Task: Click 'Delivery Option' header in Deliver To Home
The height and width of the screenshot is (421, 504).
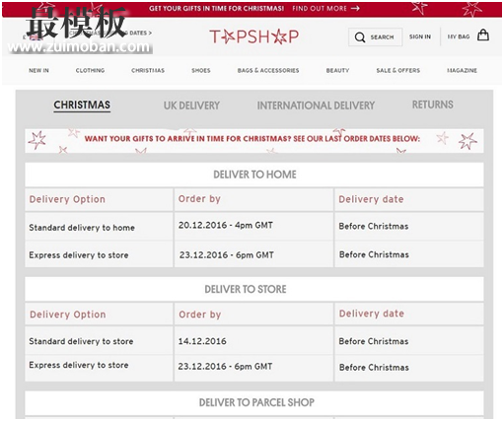Action: click(67, 199)
